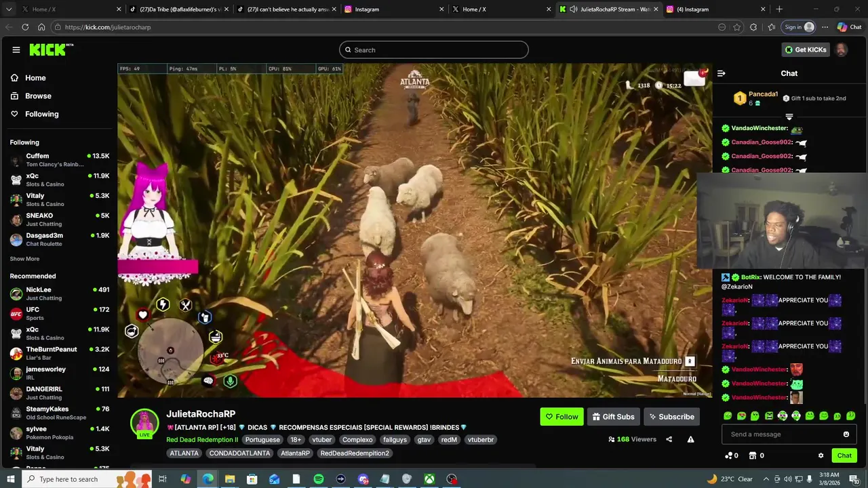This screenshot has width=868, height=488.
Task: Open TheBurntPeanut recommended channel
Action: pyautogui.click(x=59, y=353)
